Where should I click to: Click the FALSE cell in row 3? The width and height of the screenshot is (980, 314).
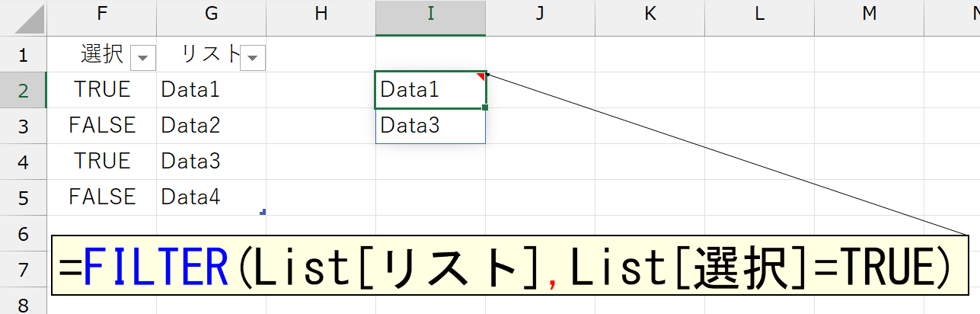tap(102, 126)
